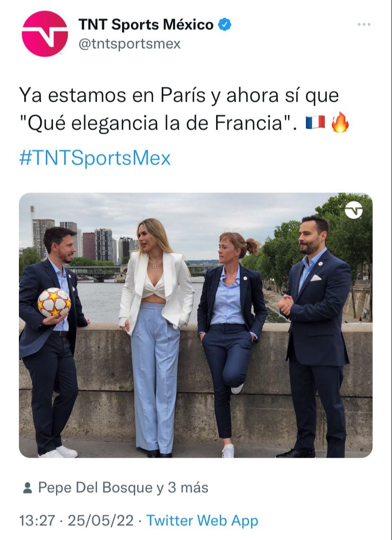The width and height of the screenshot is (392, 540).
Task: Click the woman in the white blazer
Action: point(156,338)
